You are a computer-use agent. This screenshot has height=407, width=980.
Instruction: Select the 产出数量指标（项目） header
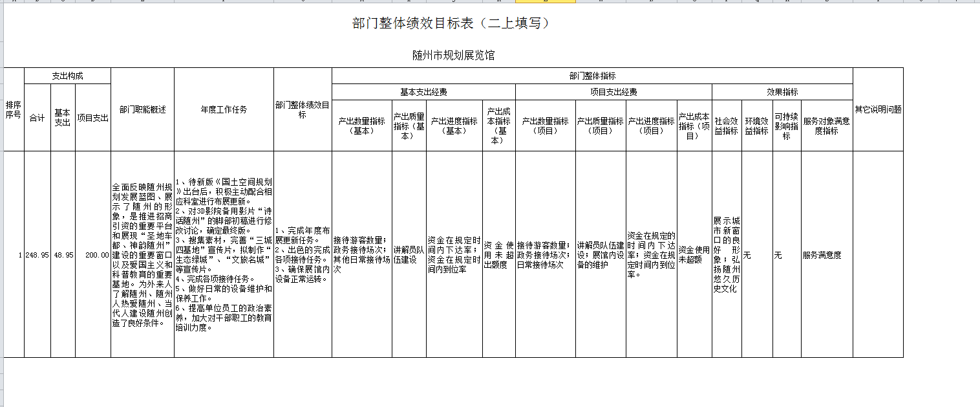point(546,126)
